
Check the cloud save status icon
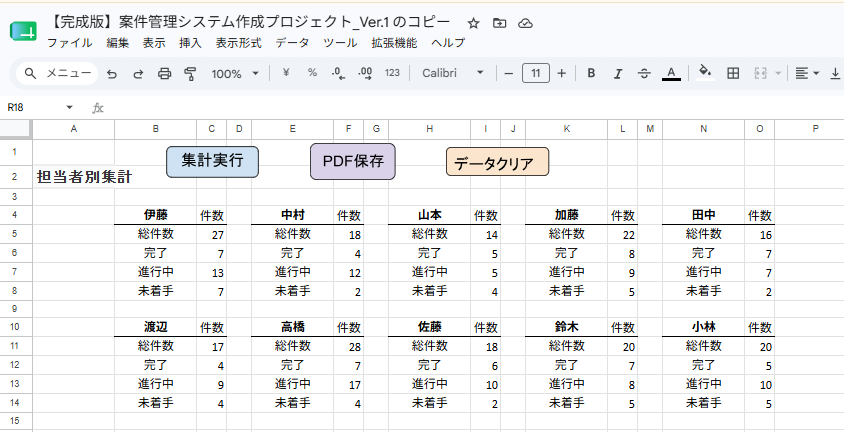pos(525,23)
